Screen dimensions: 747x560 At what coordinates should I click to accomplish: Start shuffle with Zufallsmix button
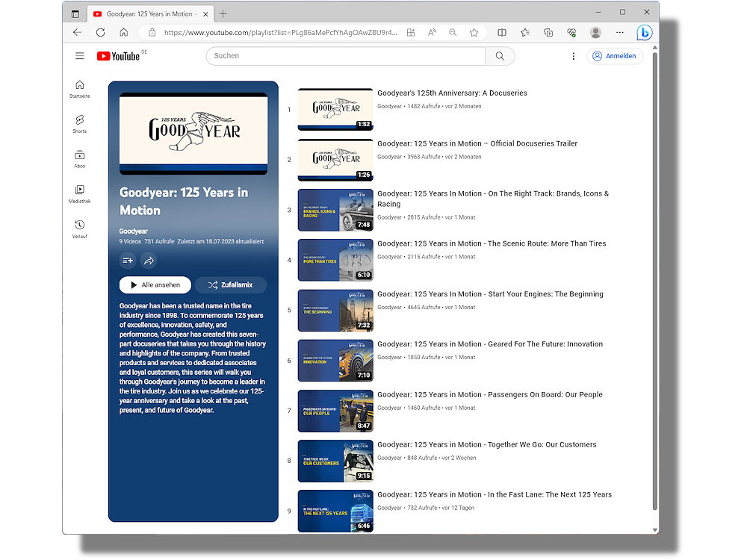pos(231,284)
